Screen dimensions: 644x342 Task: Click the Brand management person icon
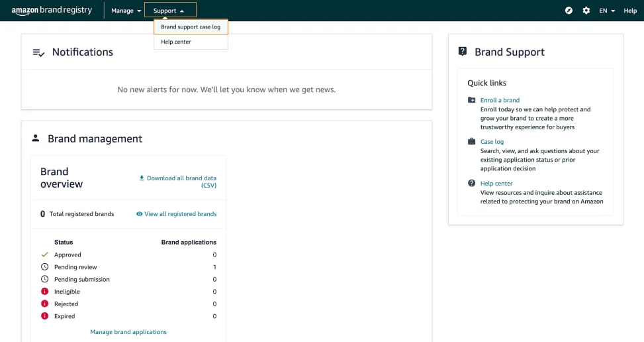click(x=36, y=138)
